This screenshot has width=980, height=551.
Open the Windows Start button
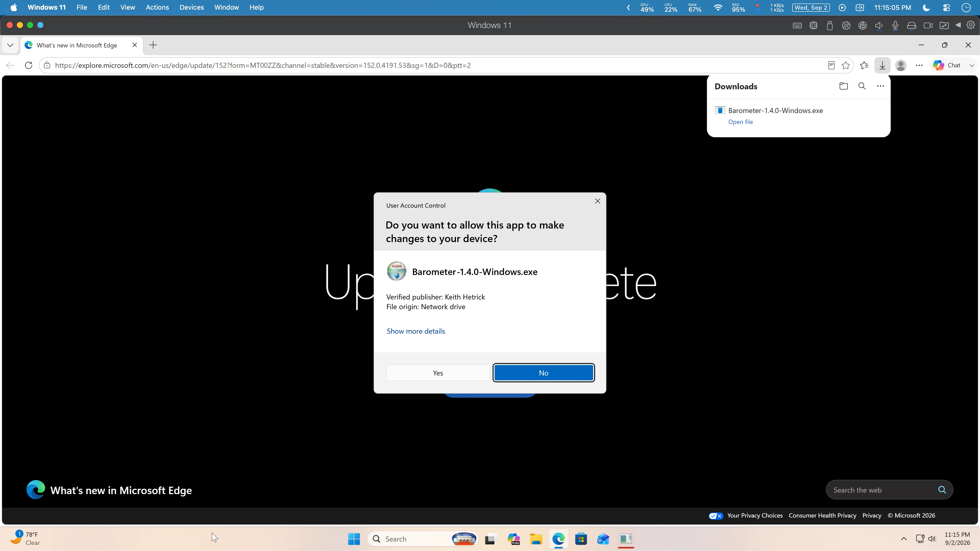pyautogui.click(x=354, y=539)
